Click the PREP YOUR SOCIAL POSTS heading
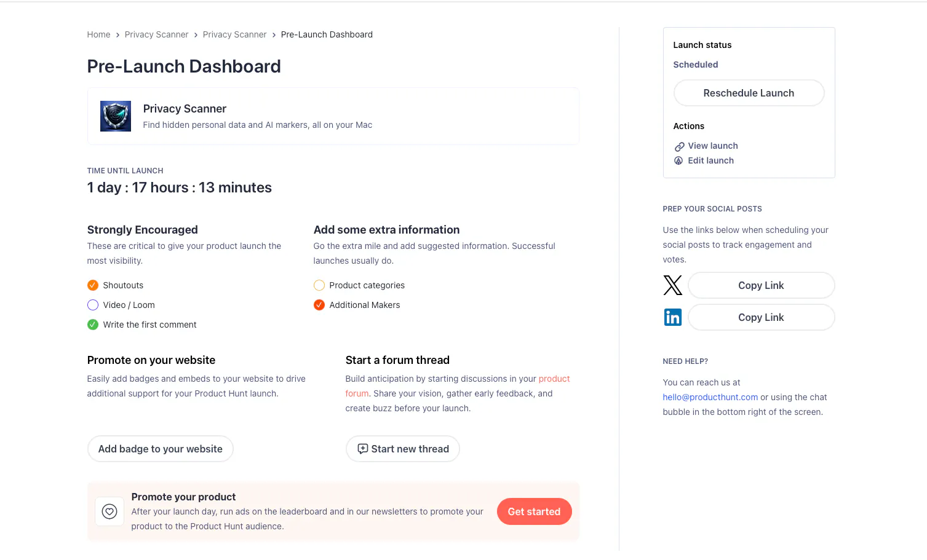This screenshot has width=927, height=560. point(712,209)
